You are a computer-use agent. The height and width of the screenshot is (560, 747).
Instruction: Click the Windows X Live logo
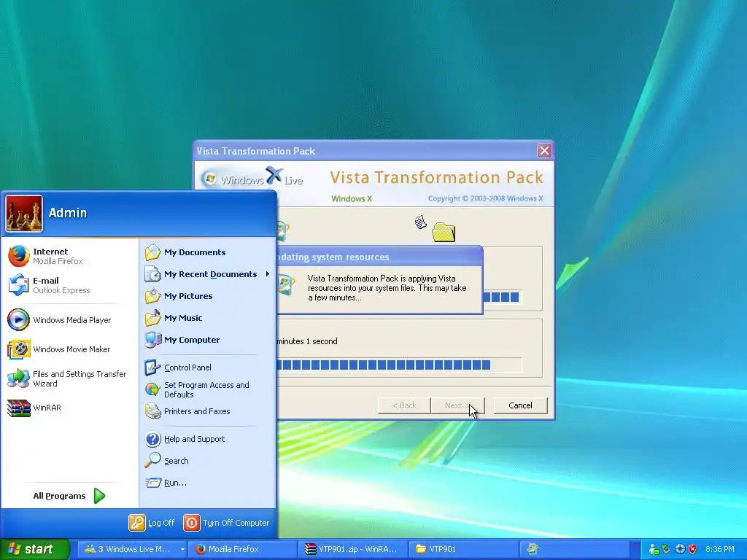click(252, 178)
